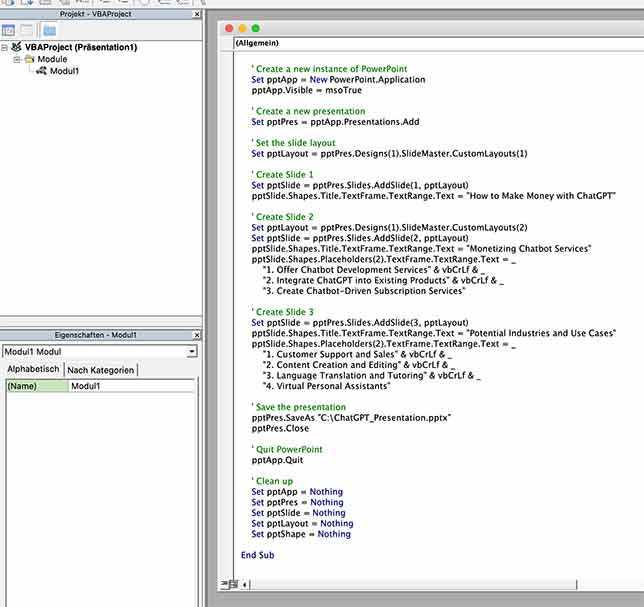Open the (Allgemein) object dropdown

[x=439, y=43]
